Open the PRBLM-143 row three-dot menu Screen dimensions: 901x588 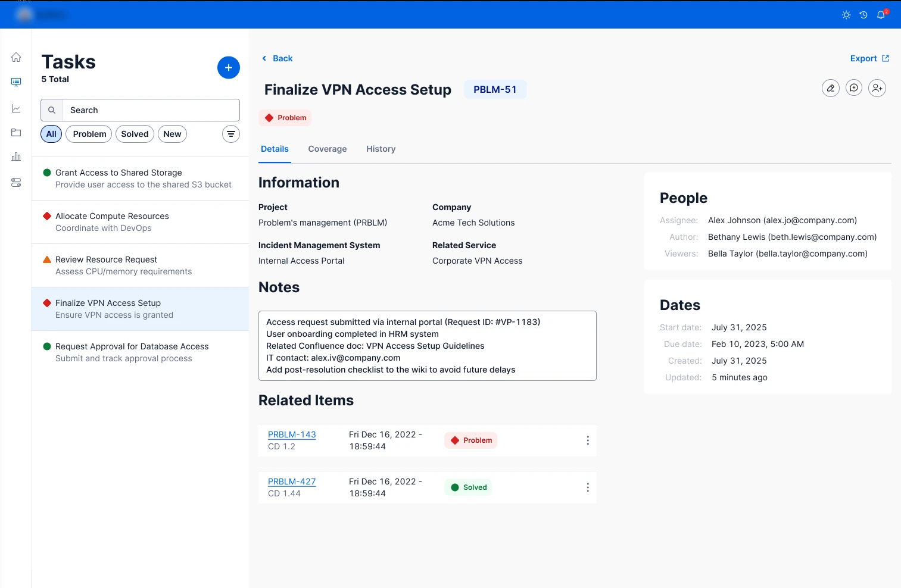pos(588,440)
